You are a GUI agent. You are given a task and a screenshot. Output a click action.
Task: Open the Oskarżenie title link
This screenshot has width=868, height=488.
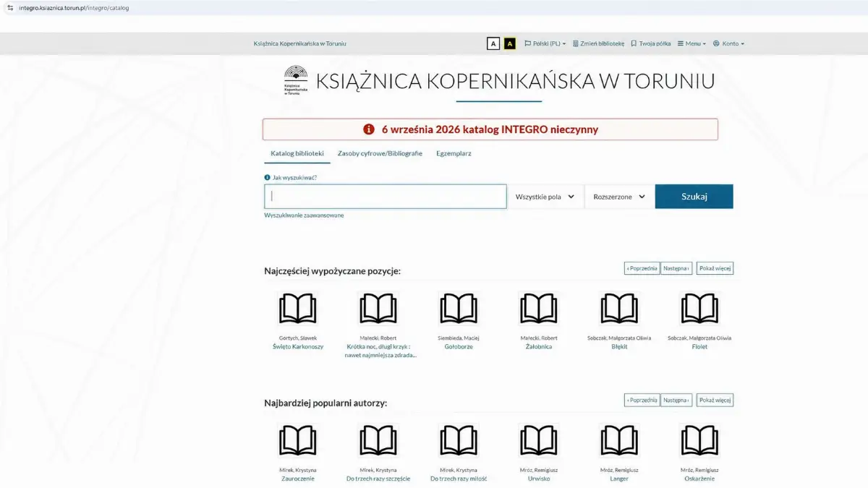[x=699, y=479]
